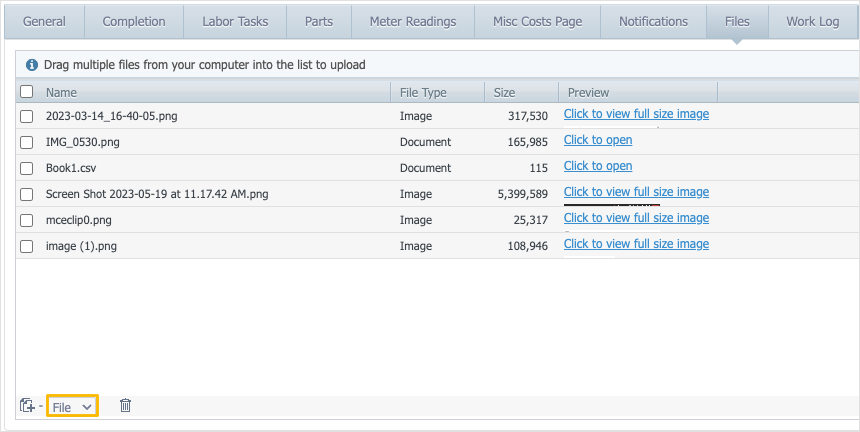Click the info icon beside drag instructions
860x432 pixels.
32,65
